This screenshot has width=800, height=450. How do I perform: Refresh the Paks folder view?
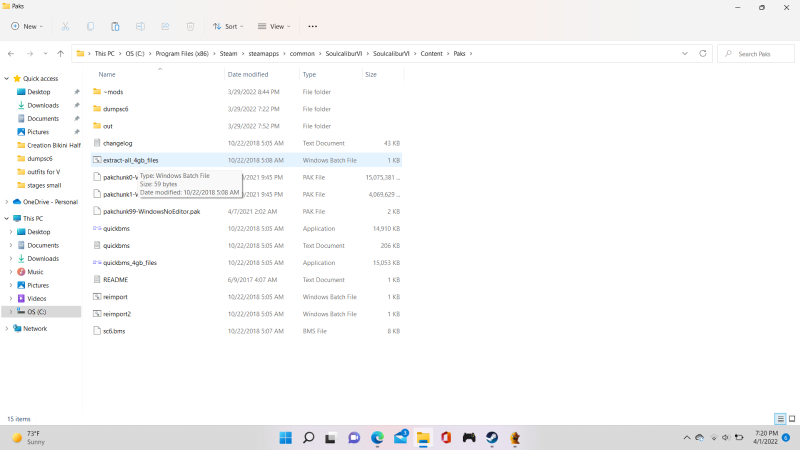tap(703, 54)
